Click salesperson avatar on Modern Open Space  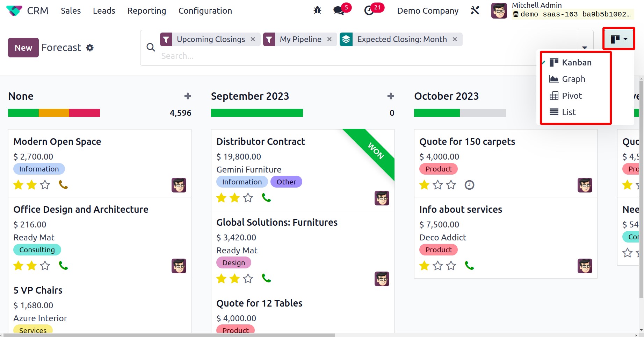point(179,185)
